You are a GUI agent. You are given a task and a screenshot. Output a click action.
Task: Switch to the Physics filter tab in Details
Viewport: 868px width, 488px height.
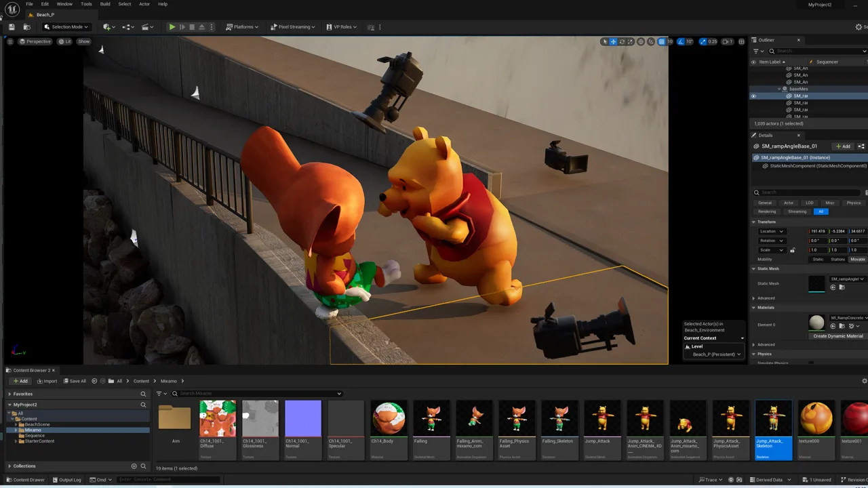click(x=854, y=203)
